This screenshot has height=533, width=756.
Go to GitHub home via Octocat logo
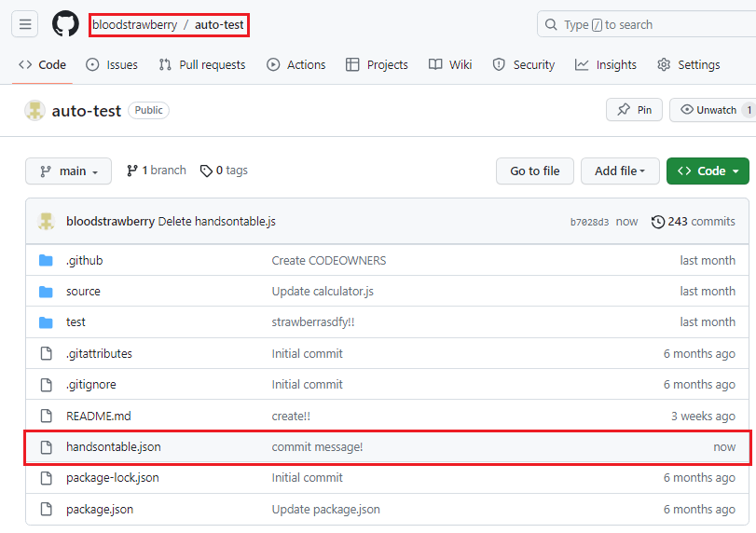tap(65, 23)
